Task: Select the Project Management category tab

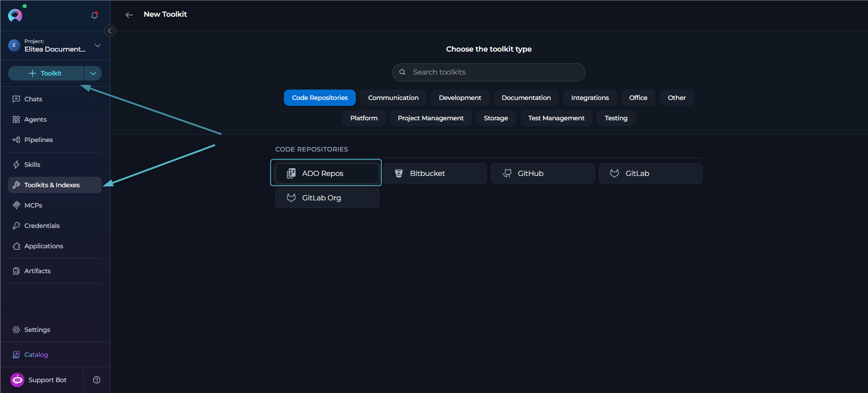Action: (430, 118)
